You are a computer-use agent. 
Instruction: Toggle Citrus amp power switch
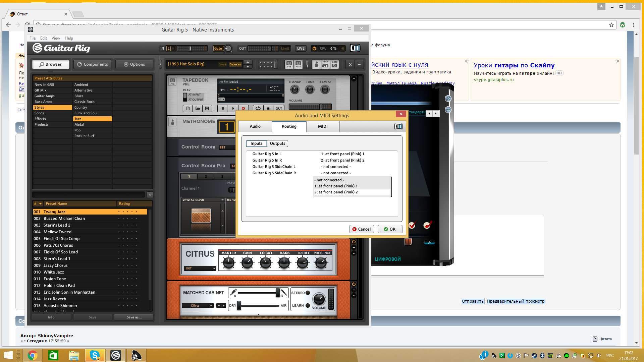coord(354,242)
